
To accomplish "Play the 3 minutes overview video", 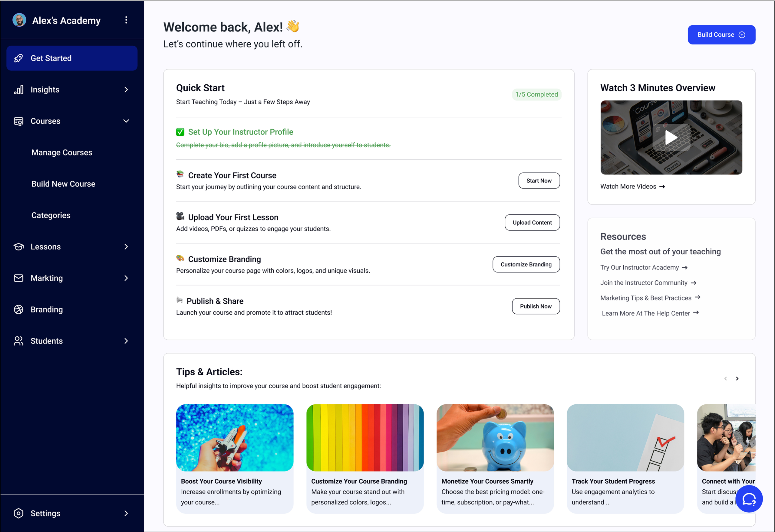I will coord(671,137).
